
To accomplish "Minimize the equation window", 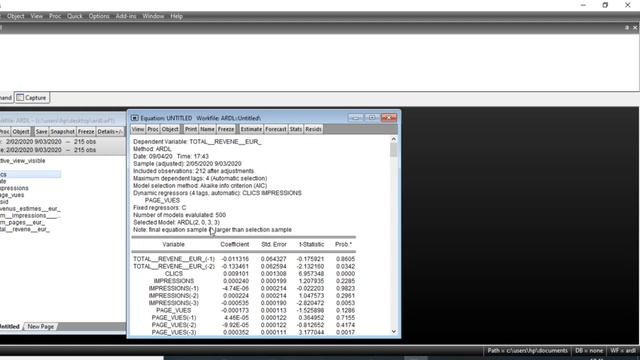I will click(x=356, y=118).
